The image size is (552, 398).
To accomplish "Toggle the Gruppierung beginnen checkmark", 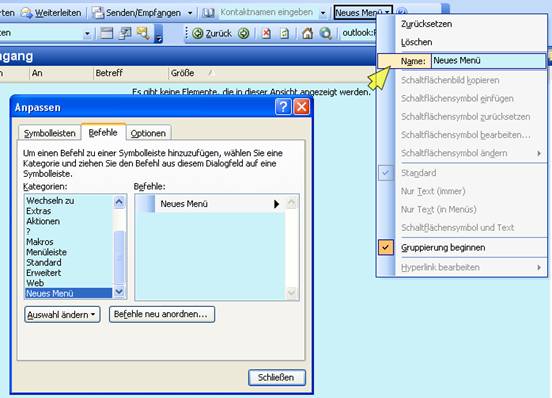I will point(385,247).
